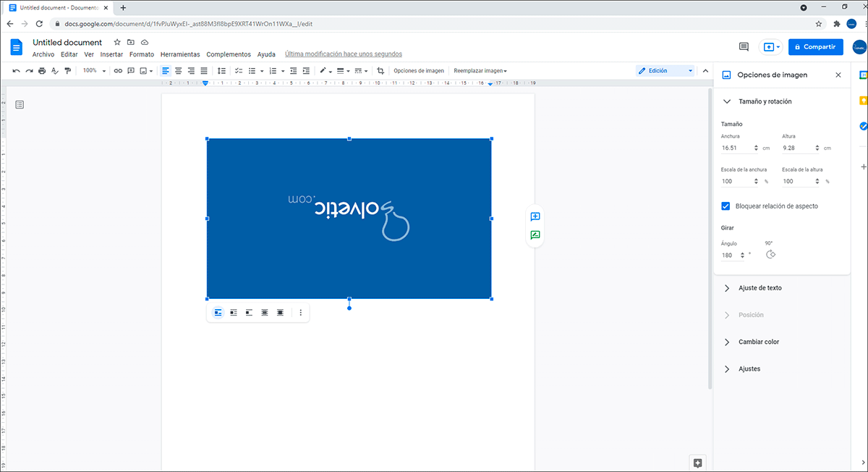Toggle Bloquear relación de aspecto checkbox
The image size is (868, 472).
726,206
